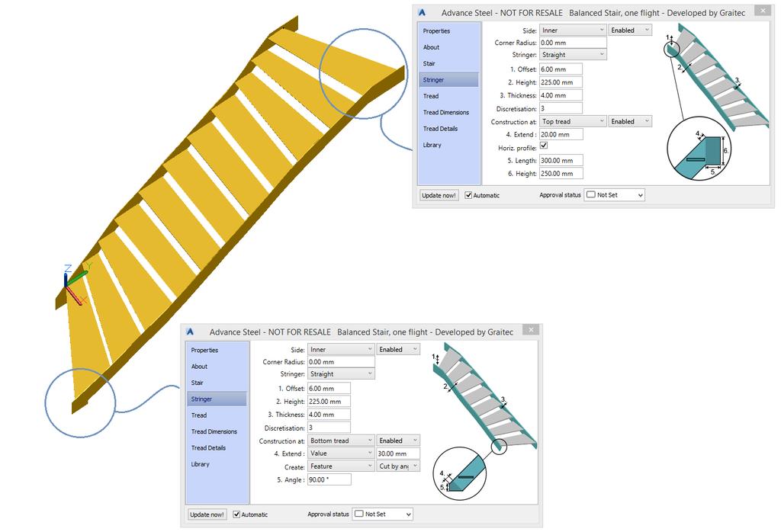Click 5. Length 300.00 mm field
Image resolution: width=781 pixels, height=532 pixels.
pos(561,161)
